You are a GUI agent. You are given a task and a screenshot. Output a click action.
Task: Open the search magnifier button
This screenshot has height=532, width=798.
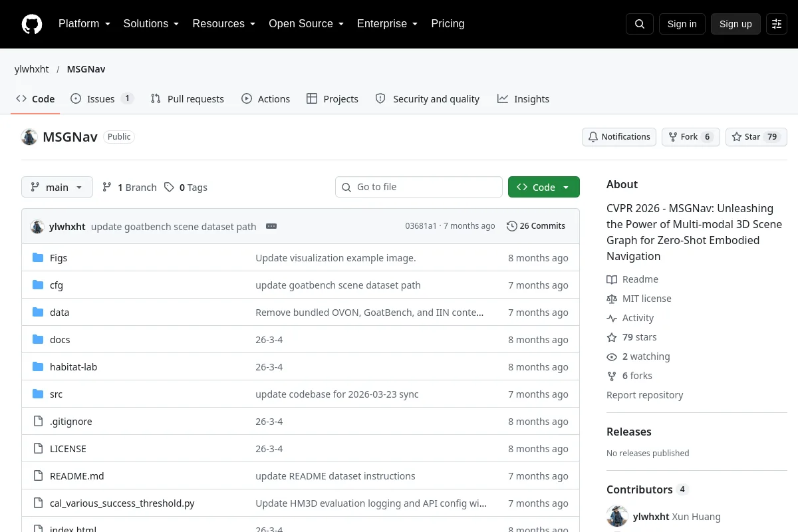click(x=640, y=24)
